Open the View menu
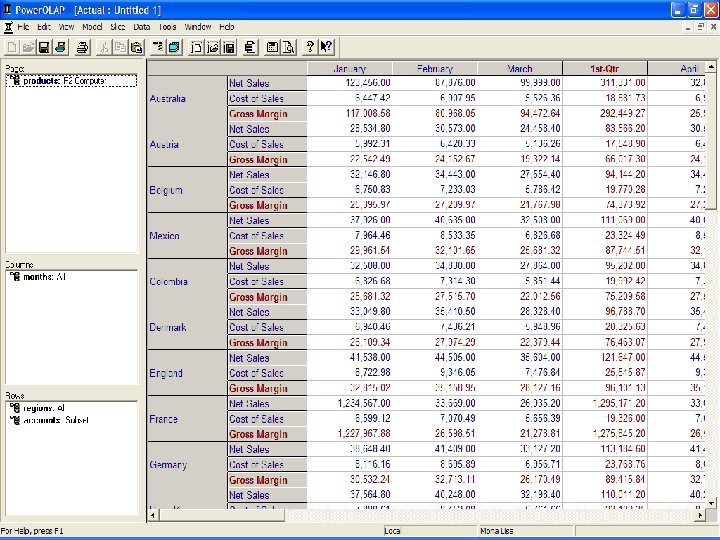Viewport: 720px width, 540px height. (66, 27)
